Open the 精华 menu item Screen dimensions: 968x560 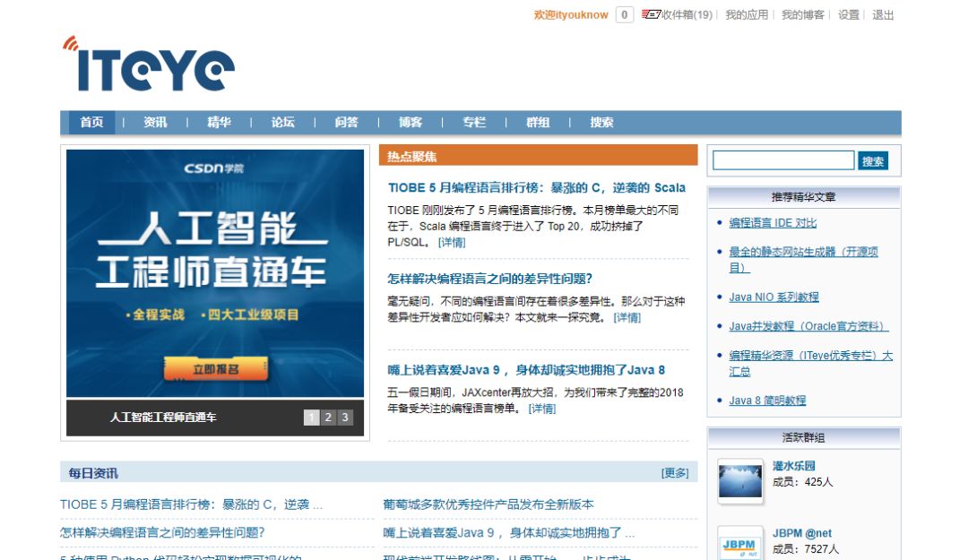click(x=218, y=122)
